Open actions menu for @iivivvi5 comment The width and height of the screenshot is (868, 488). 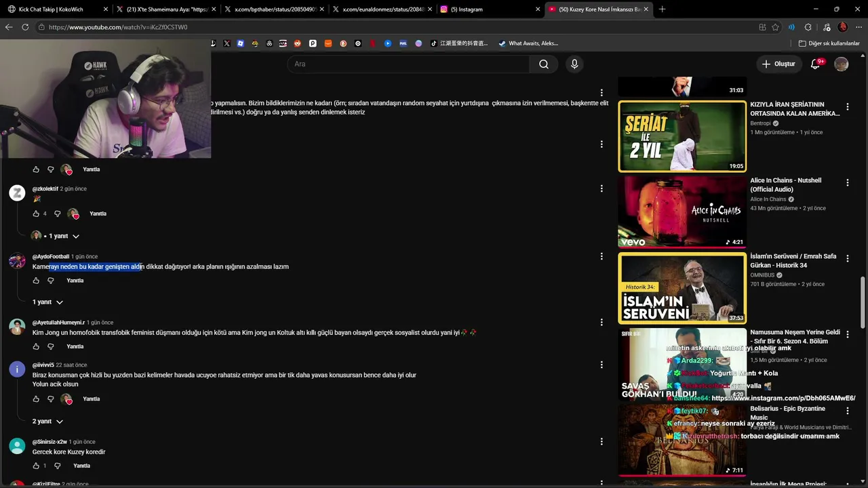[x=601, y=365]
